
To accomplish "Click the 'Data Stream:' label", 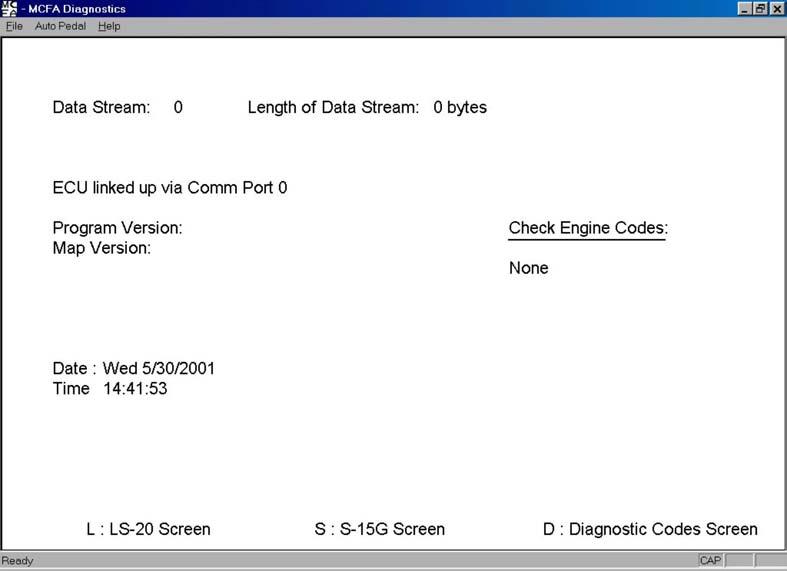I will (101, 107).
